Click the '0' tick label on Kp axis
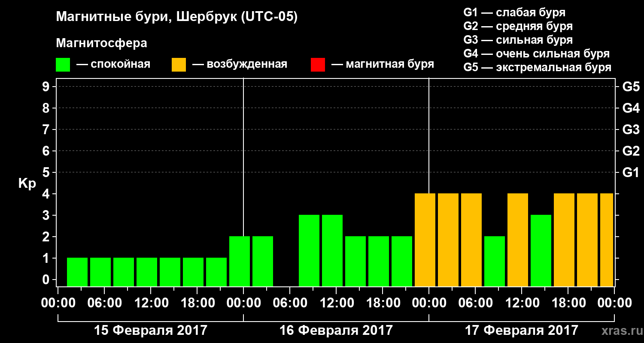This screenshot has height=343, width=644. [x=47, y=280]
